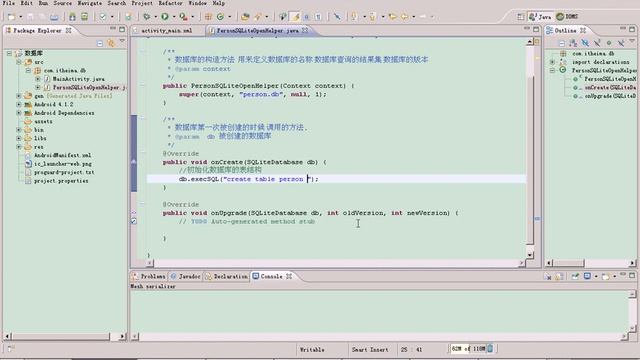Open the Run button dropdown arrow
The width and height of the screenshot is (640, 360).
tap(173, 17)
